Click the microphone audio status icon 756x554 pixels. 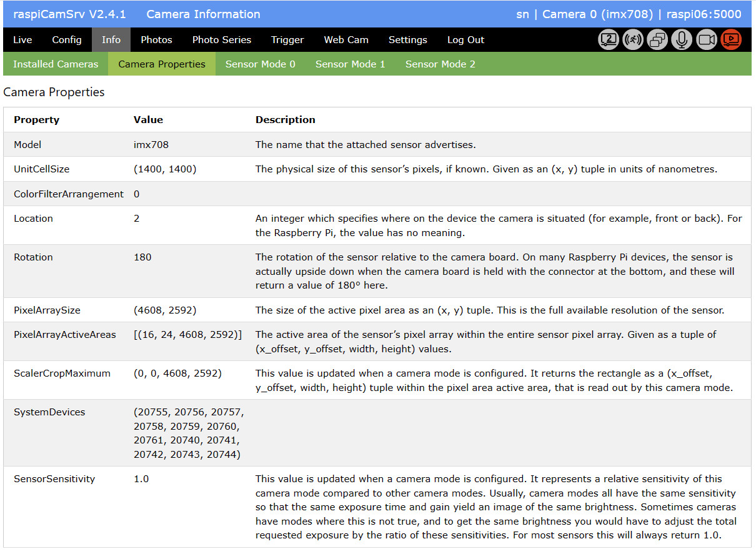(682, 40)
